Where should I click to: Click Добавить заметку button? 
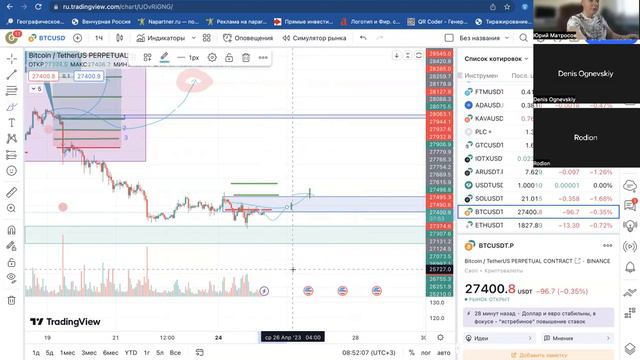[x=538, y=355]
